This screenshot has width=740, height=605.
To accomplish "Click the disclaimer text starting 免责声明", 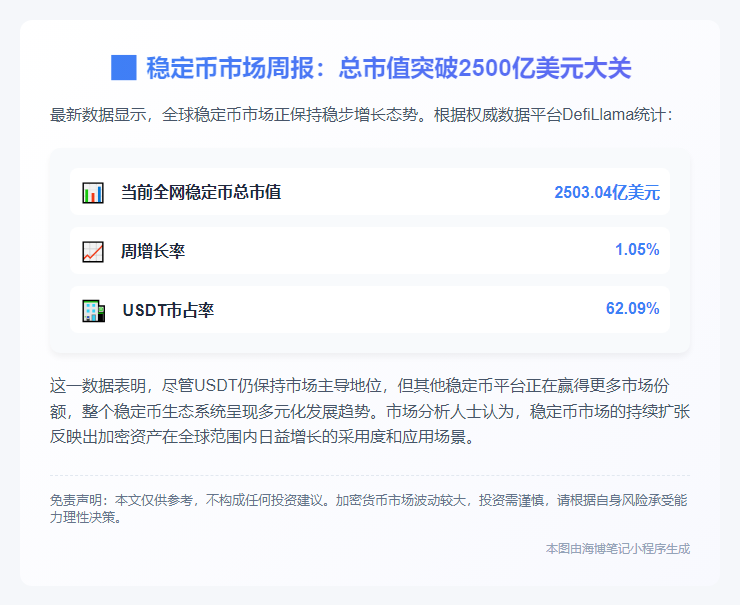I will pyautogui.click(x=369, y=509).
